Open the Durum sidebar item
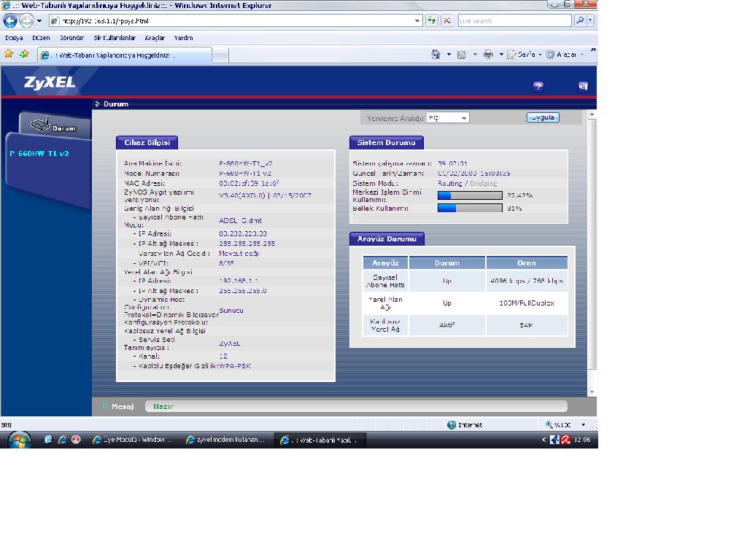This screenshot has width=747, height=560. [x=55, y=125]
